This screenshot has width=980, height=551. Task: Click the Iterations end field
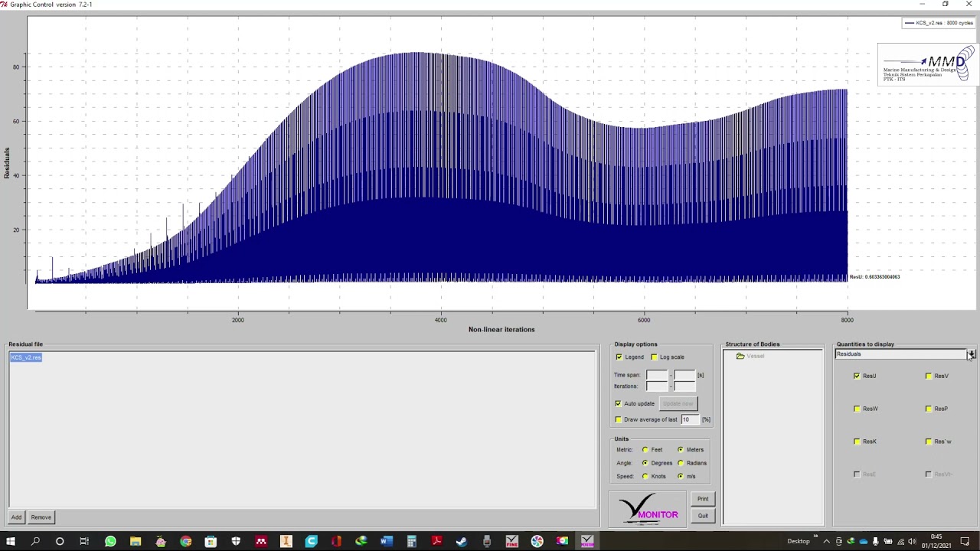(x=684, y=386)
